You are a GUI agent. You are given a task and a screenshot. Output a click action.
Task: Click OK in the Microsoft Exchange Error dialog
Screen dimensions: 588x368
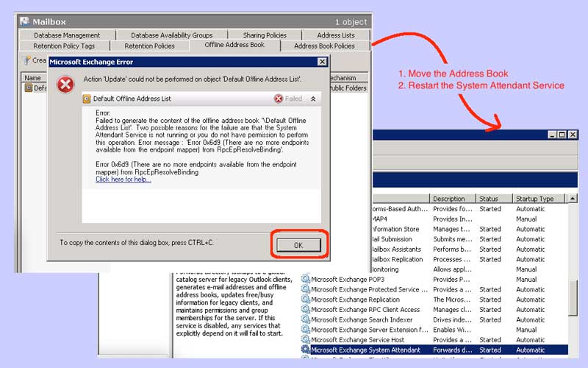(x=298, y=245)
